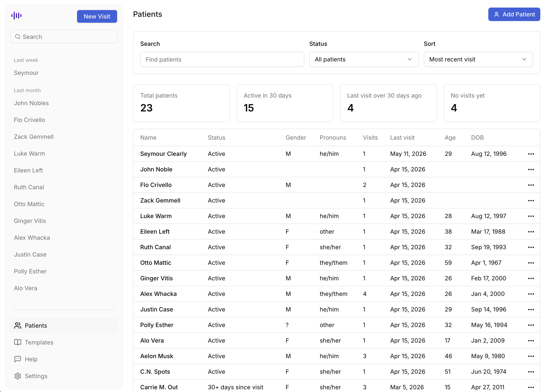Click the Add Patient button
The width and height of the screenshot is (550, 392).
tap(514, 15)
